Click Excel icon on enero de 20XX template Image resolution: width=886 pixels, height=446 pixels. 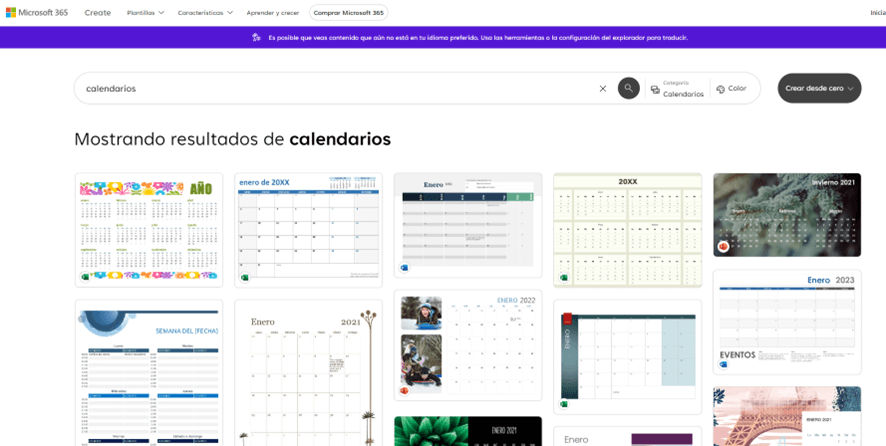pyautogui.click(x=245, y=277)
